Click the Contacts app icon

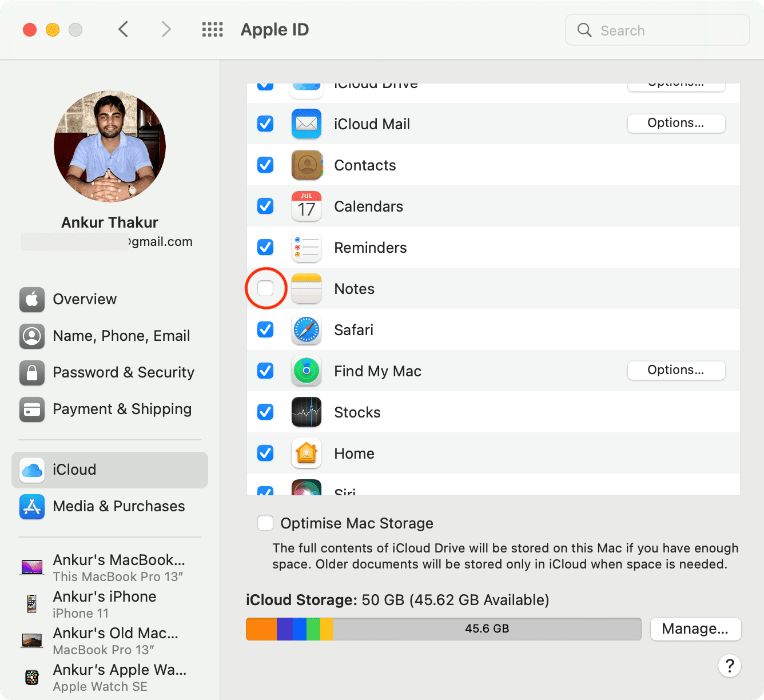coord(307,165)
